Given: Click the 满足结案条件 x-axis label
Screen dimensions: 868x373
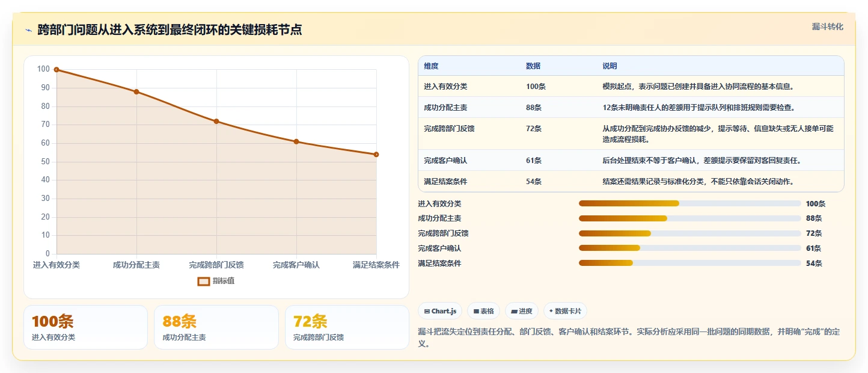Looking at the screenshot, I should [376, 265].
